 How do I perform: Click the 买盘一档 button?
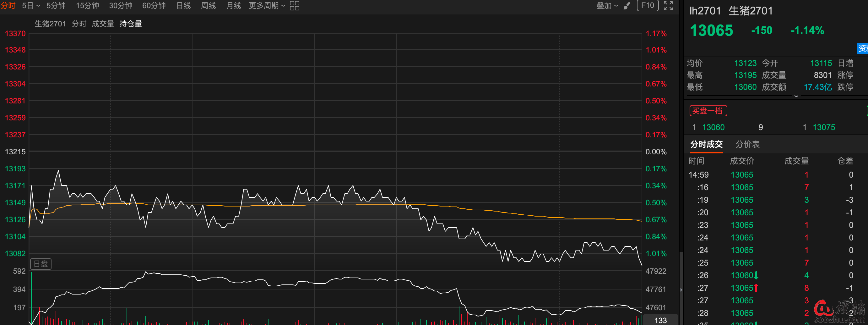pyautogui.click(x=708, y=111)
